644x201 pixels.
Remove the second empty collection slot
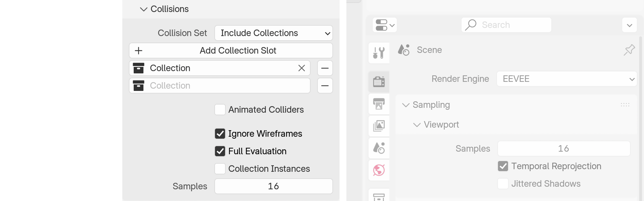(x=325, y=86)
